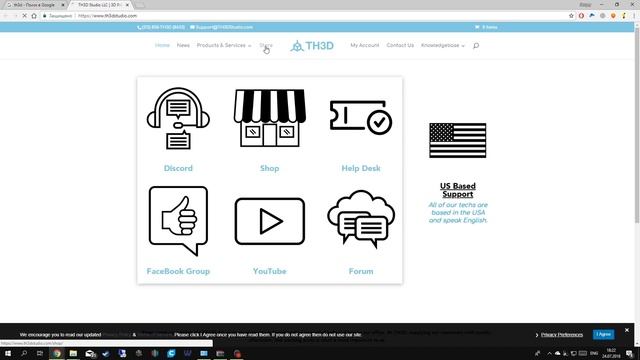Click the taskbar clock and date
Viewport: 640px width, 360px height.
click(x=611, y=353)
